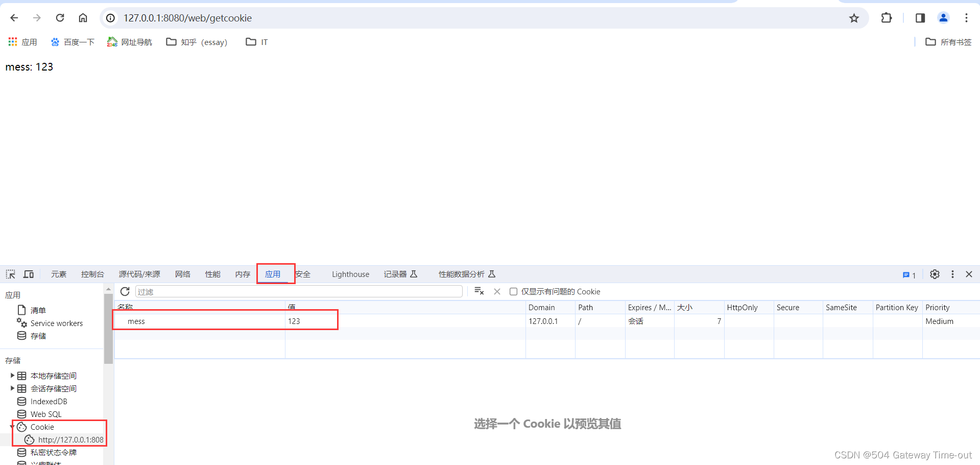Image resolution: width=980 pixels, height=465 pixels.
Task: Open the IT bookmark folder
Action: pos(257,42)
